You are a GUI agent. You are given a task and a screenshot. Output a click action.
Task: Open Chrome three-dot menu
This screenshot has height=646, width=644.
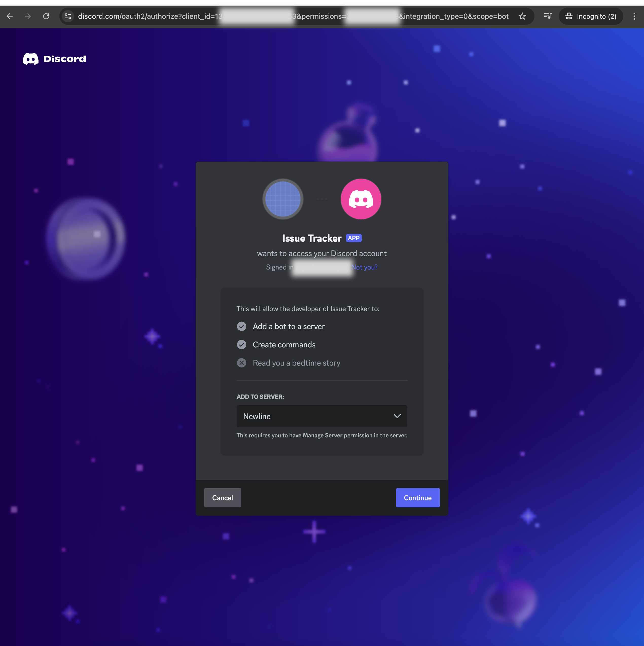(x=634, y=16)
